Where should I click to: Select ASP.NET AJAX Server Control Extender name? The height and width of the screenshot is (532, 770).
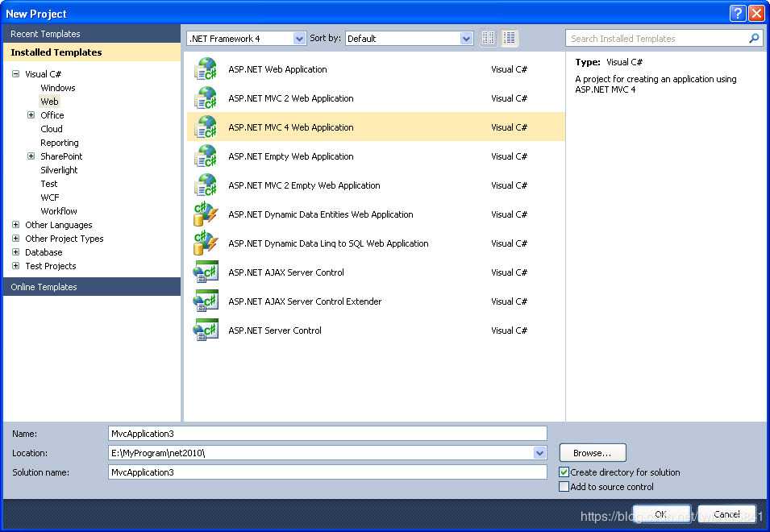tap(305, 301)
